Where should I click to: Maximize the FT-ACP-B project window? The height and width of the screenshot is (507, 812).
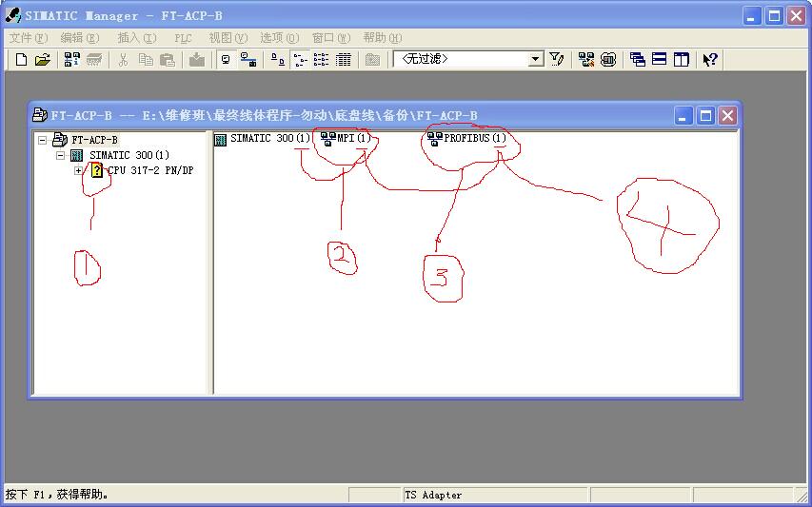(x=705, y=116)
